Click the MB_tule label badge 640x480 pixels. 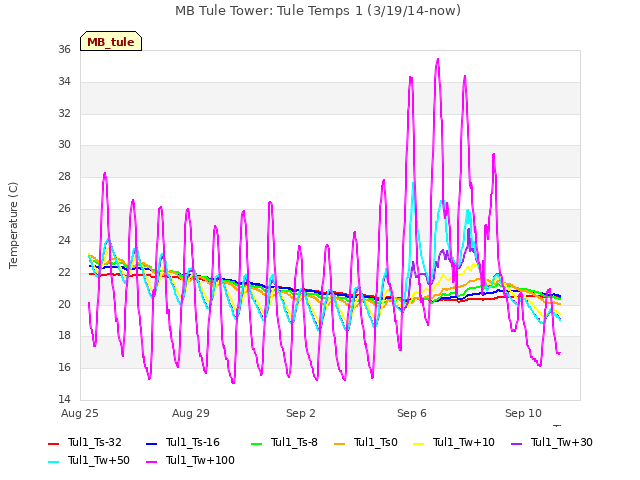pos(111,41)
